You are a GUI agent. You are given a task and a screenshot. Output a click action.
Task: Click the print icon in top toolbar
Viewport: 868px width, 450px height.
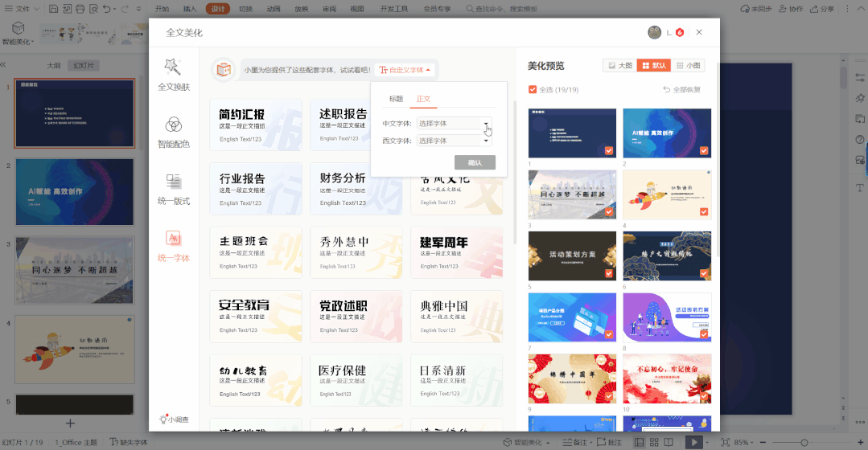coord(80,9)
